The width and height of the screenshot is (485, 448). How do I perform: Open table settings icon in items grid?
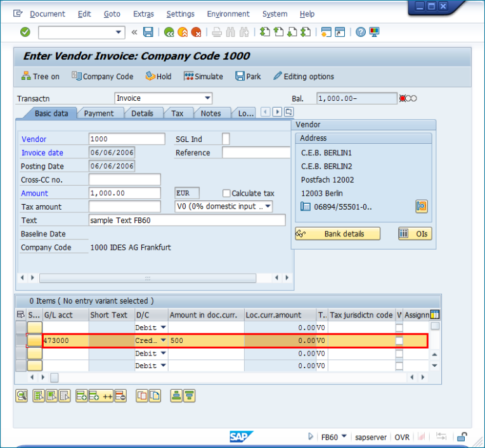pyautogui.click(x=435, y=315)
